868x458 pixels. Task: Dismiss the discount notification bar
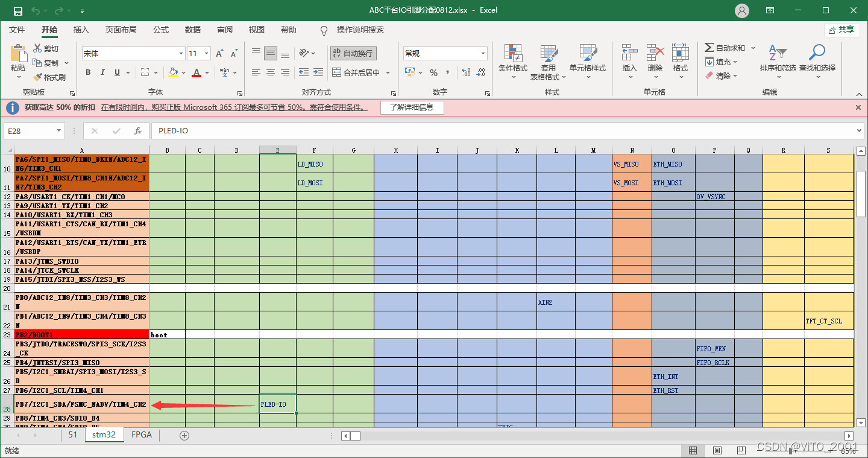[x=858, y=107]
